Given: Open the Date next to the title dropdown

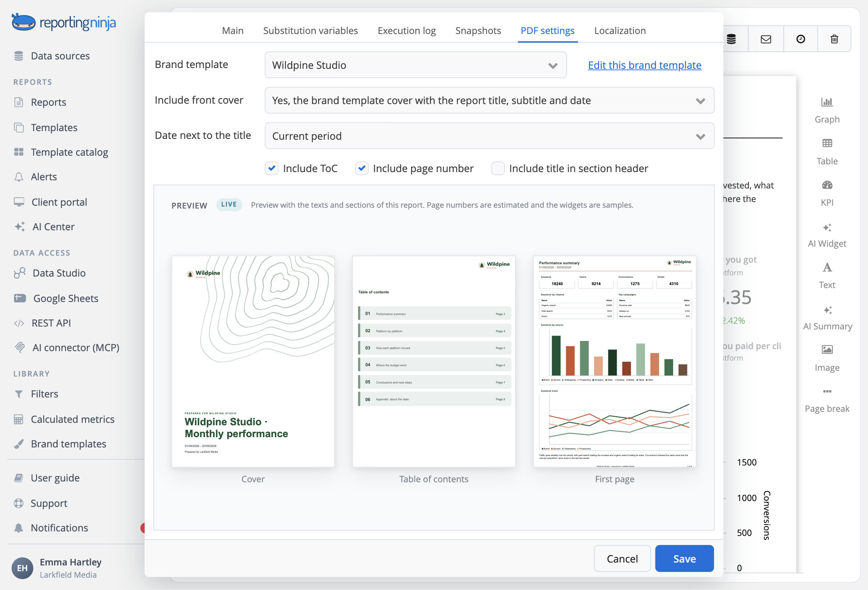Looking at the screenshot, I should coord(489,136).
